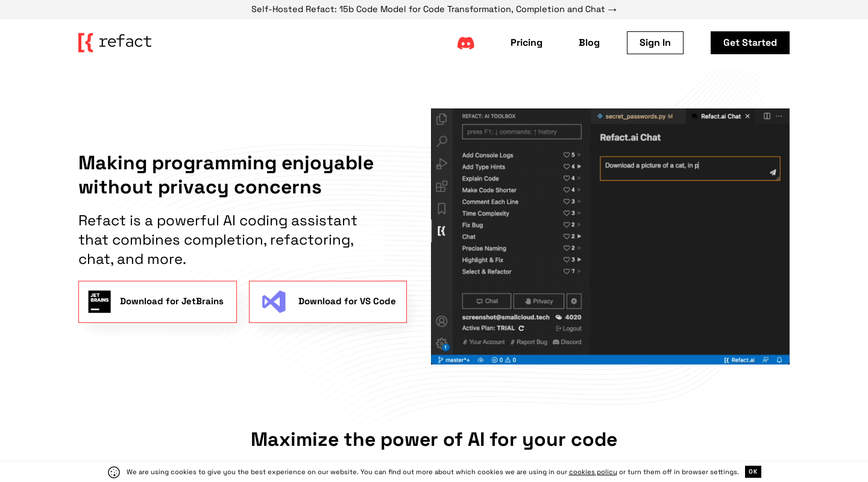This screenshot has height=482, width=868.
Task: Open the Manage gear with the update badge
Action: pyautogui.click(x=442, y=343)
